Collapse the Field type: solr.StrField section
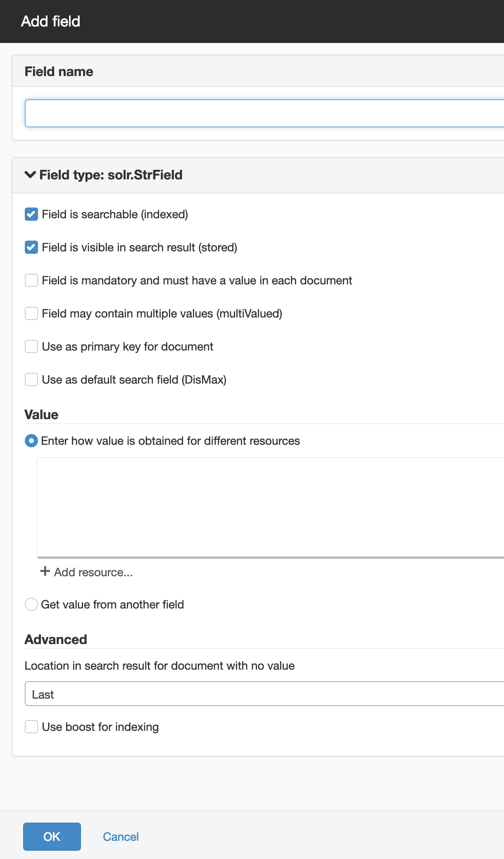Screen dimensions: 504x859 click(103, 175)
